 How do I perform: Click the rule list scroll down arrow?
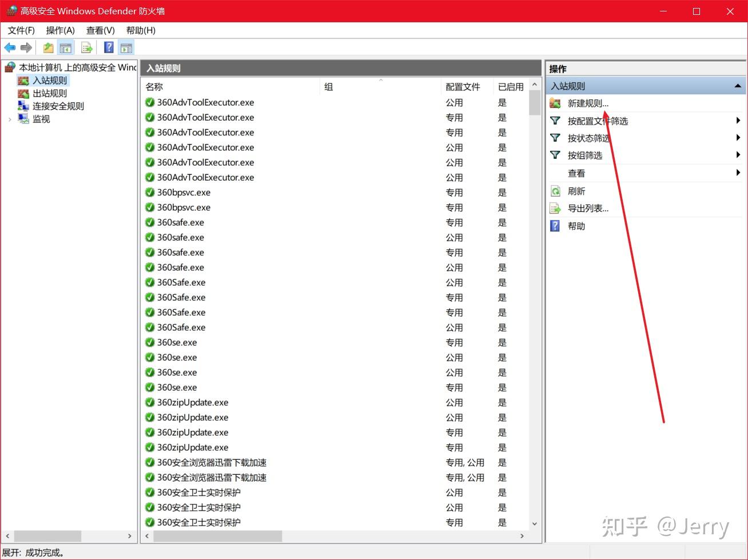535,523
